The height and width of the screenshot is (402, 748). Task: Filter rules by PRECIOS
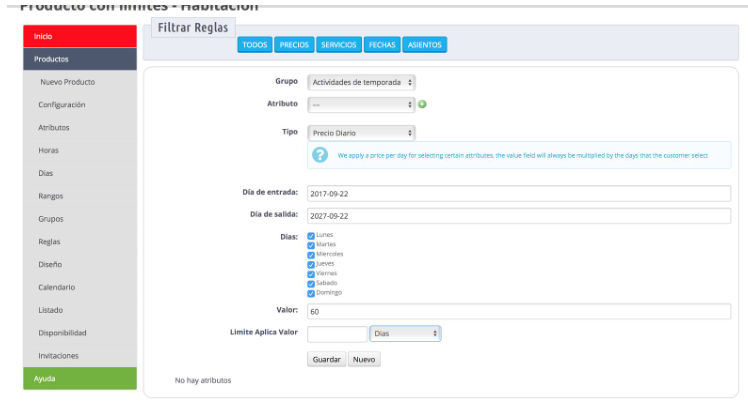tap(294, 44)
